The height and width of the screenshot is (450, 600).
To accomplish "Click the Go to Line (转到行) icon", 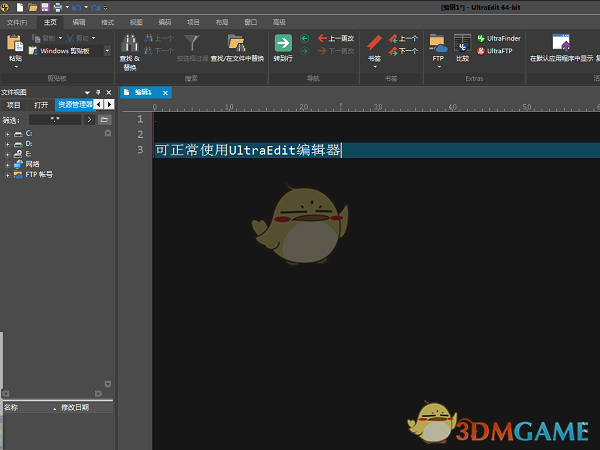I will coord(283,44).
